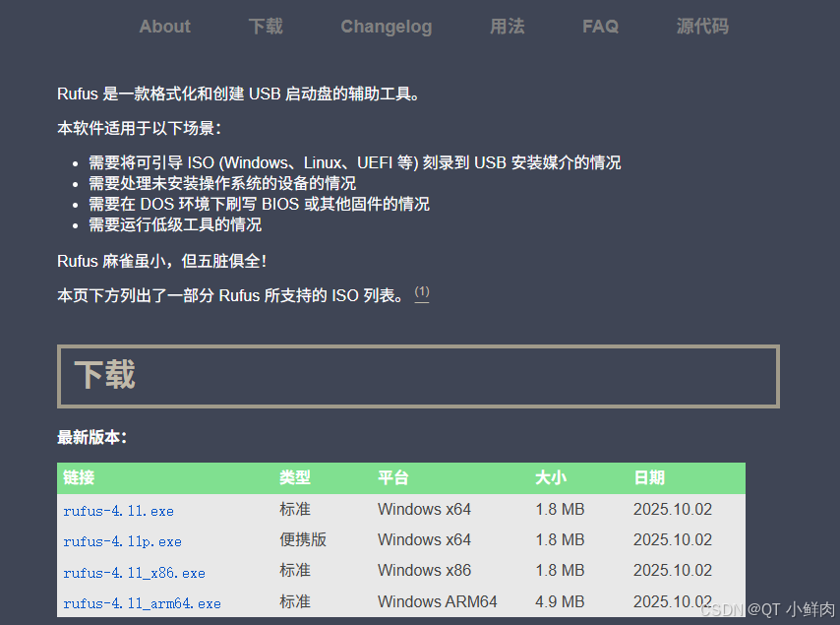Download rufus-4.11.exe link
The height and width of the screenshot is (625, 840).
click(118, 511)
